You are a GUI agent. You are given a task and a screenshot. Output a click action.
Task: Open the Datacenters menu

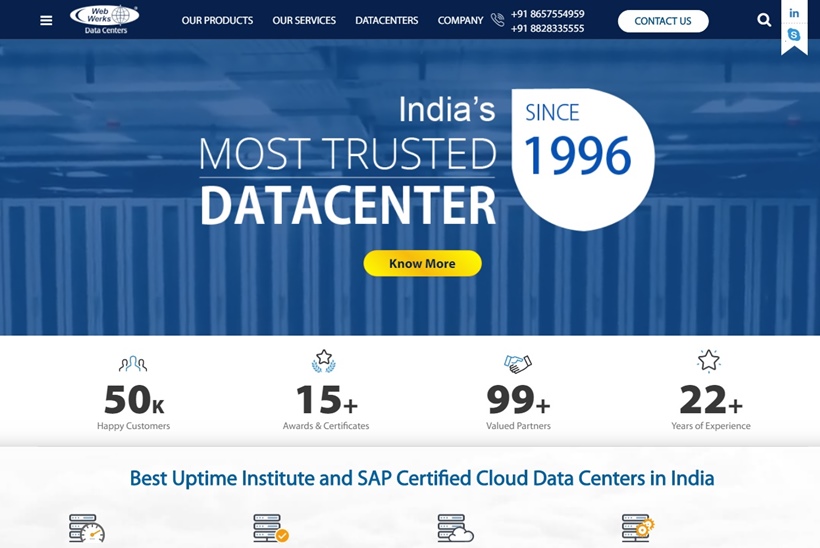pos(386,20)
